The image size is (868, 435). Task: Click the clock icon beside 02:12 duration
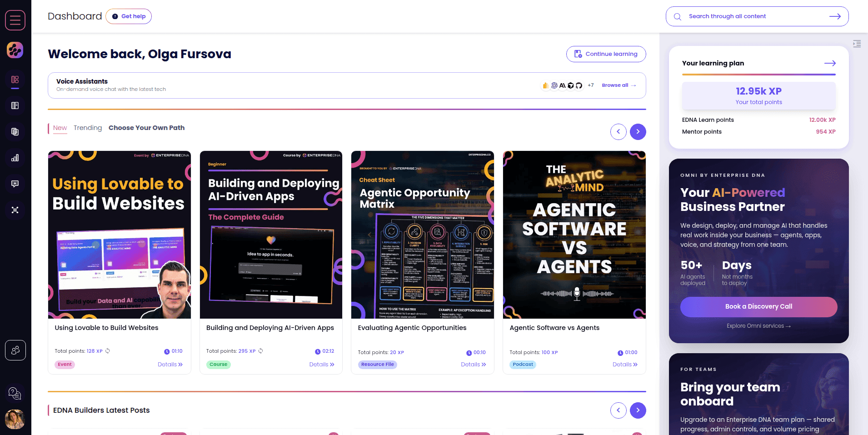[x=318, y=351]
